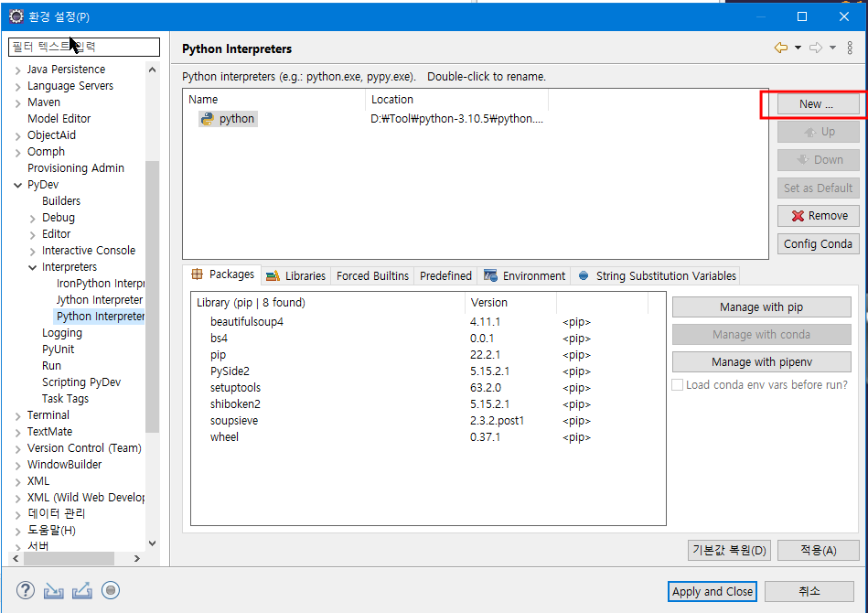This screenshot has width=868, height=613.
Task: Click Manage with pipenv button
Action: coord(762,362)
